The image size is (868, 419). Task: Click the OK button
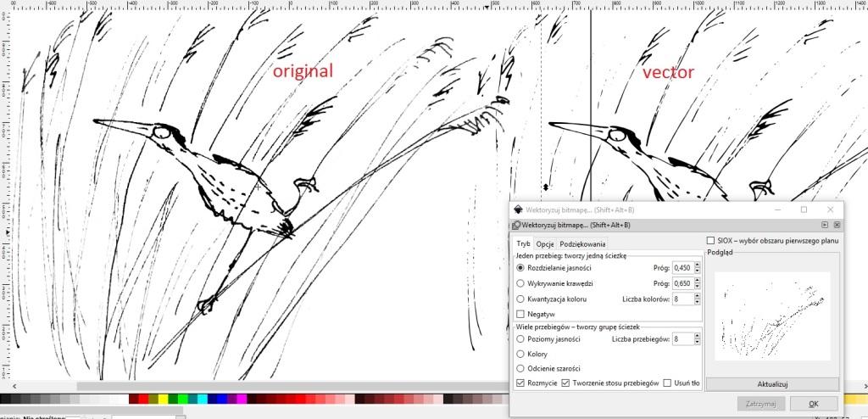click(x=813, y=404)
